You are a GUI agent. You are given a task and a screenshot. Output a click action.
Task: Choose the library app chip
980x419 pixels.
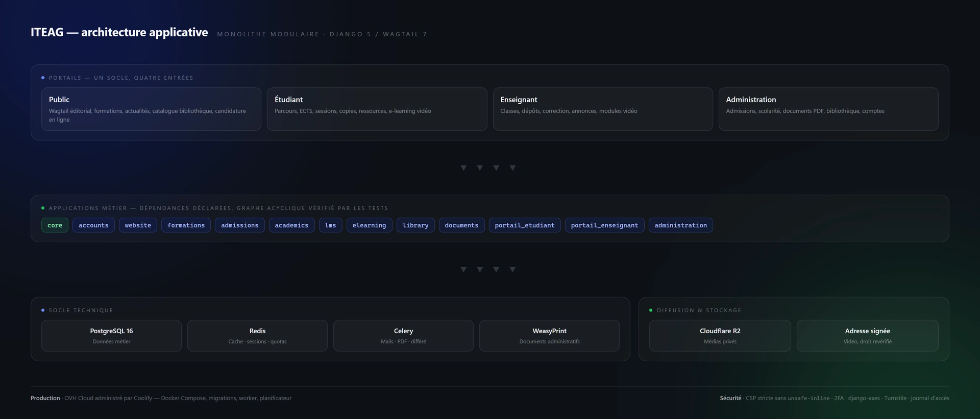(x=415, y=225)
